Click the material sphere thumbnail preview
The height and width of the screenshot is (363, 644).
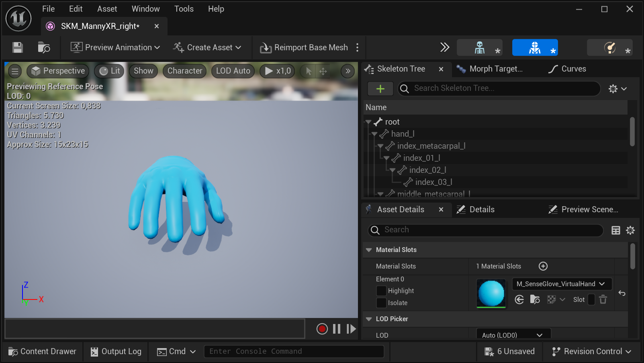pos(491,293)
